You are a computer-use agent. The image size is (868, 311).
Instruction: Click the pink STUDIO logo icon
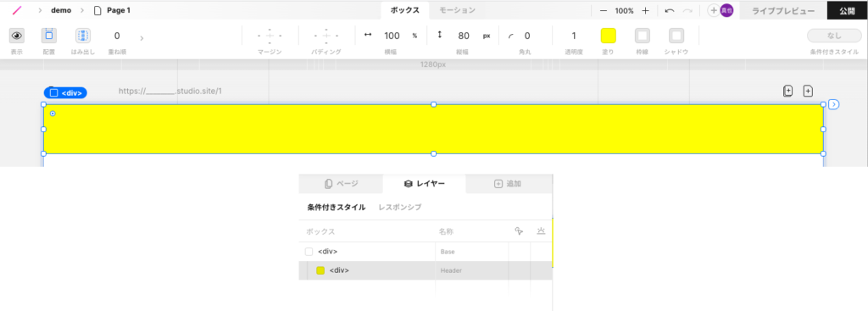coord(17,10)
